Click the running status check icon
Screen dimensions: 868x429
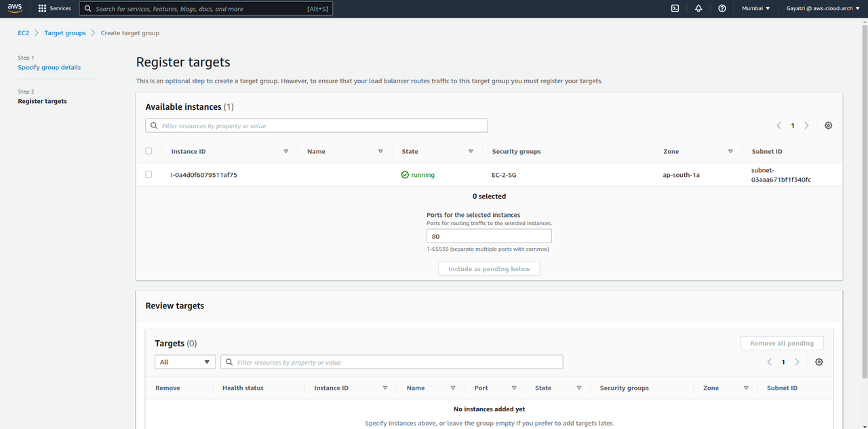point(405,175)
